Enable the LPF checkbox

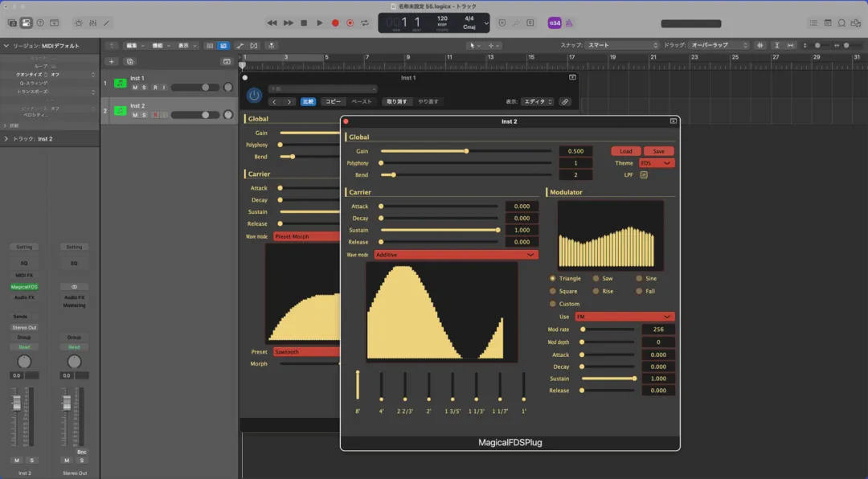click(644, 175)
